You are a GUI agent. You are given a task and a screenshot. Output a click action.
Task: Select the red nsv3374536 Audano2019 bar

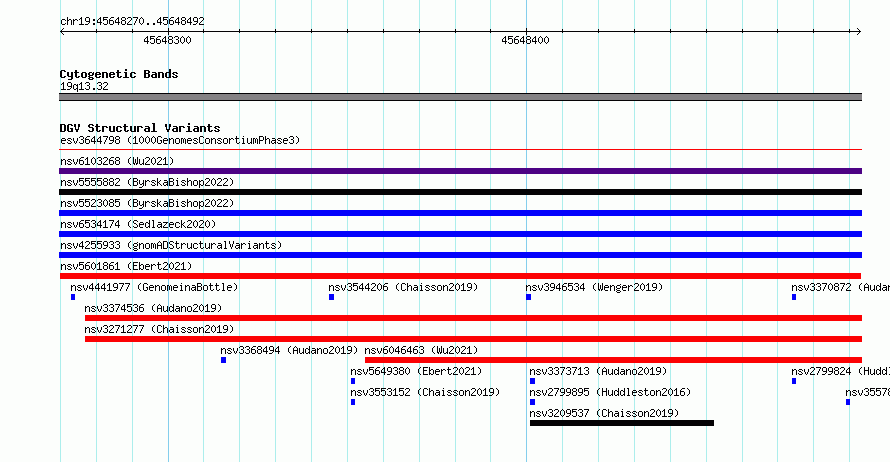[x=473, y=318]
